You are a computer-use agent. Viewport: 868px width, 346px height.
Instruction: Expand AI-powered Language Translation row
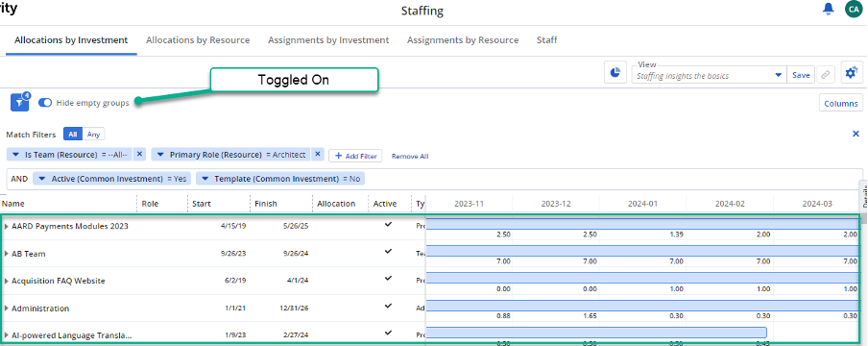click(7, 335)
